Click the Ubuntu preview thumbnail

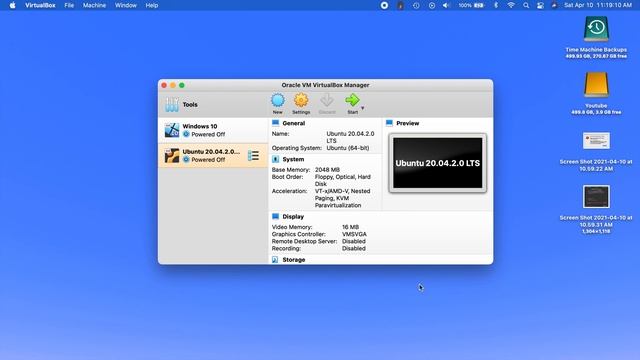[438, 163]
